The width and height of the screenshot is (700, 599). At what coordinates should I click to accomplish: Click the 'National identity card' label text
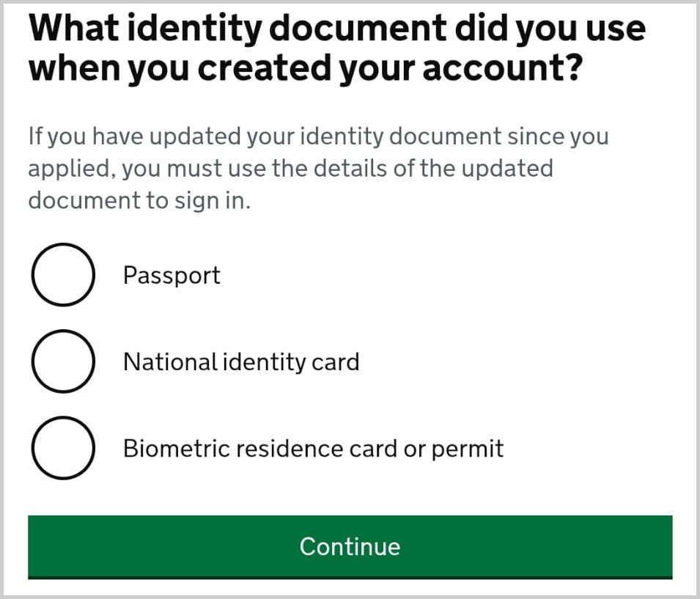[x=241, y=362]
